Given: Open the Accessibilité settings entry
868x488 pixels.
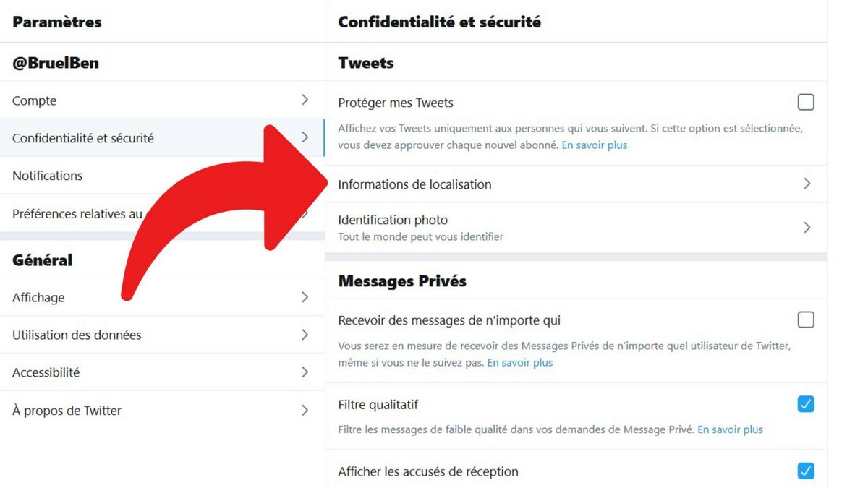Looking at the screenshot, I should point(162,372).
